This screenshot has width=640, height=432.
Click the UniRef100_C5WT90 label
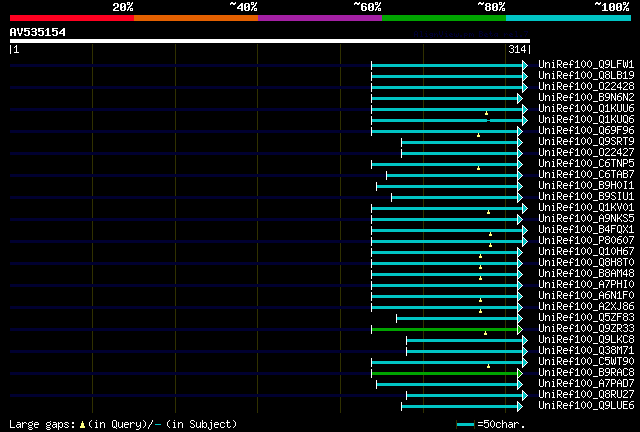pos(586,362)
